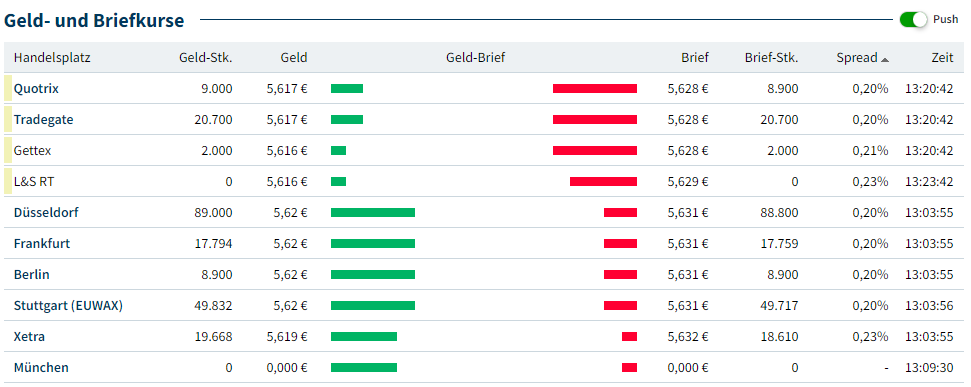The image size is (971, 387).
Task: Click Stuttgart Geld-Stk. value 49.832
Action: click(214, 305)
